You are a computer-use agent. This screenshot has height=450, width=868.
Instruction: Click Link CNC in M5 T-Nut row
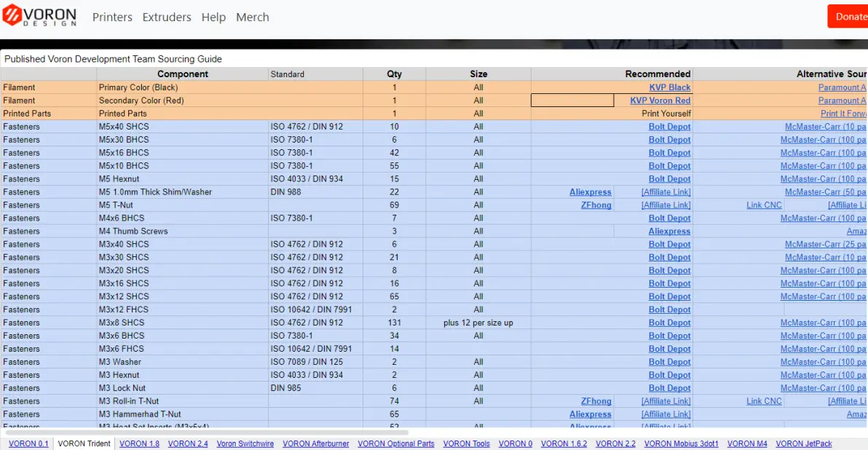click(764, 205)
